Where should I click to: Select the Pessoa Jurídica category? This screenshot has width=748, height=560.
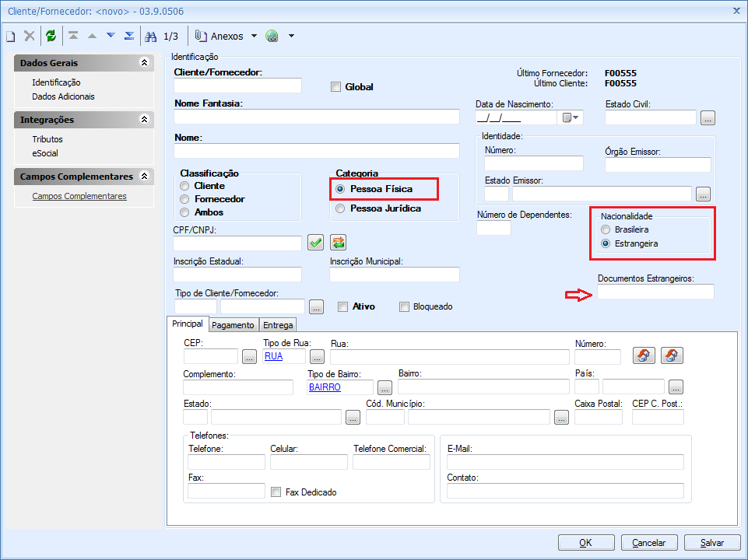[x=340, y=208]
